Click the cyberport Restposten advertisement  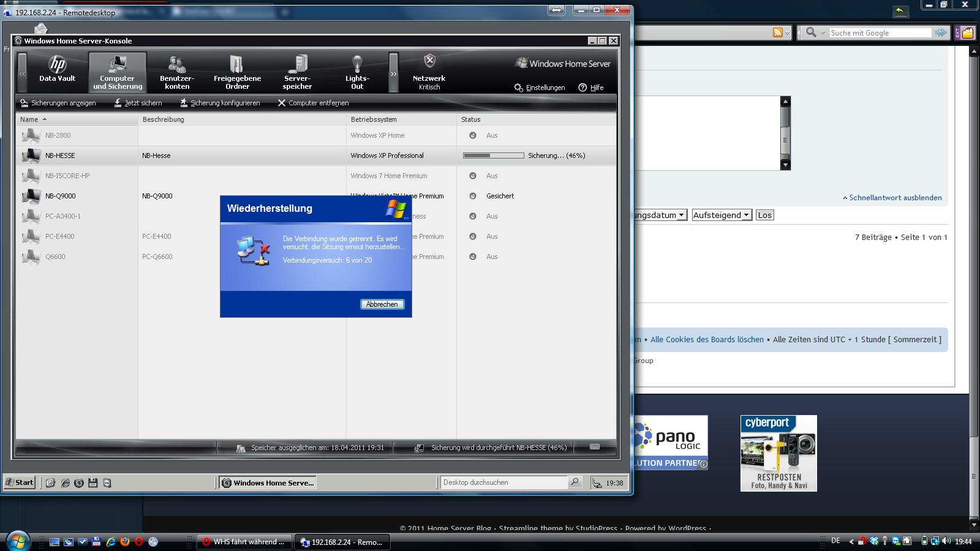pyautogui.click(x=778, y=453)
